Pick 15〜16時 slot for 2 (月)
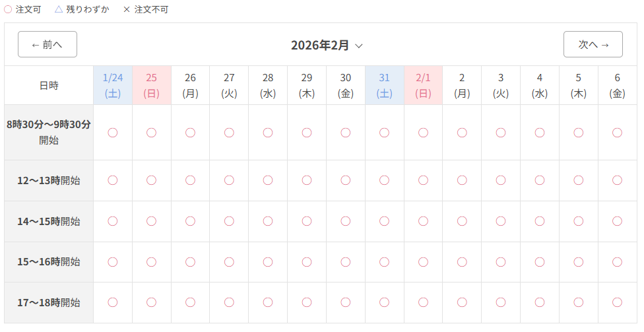This screenshot has width=644, height=332. pyautogui.click(x=462, y=262)
